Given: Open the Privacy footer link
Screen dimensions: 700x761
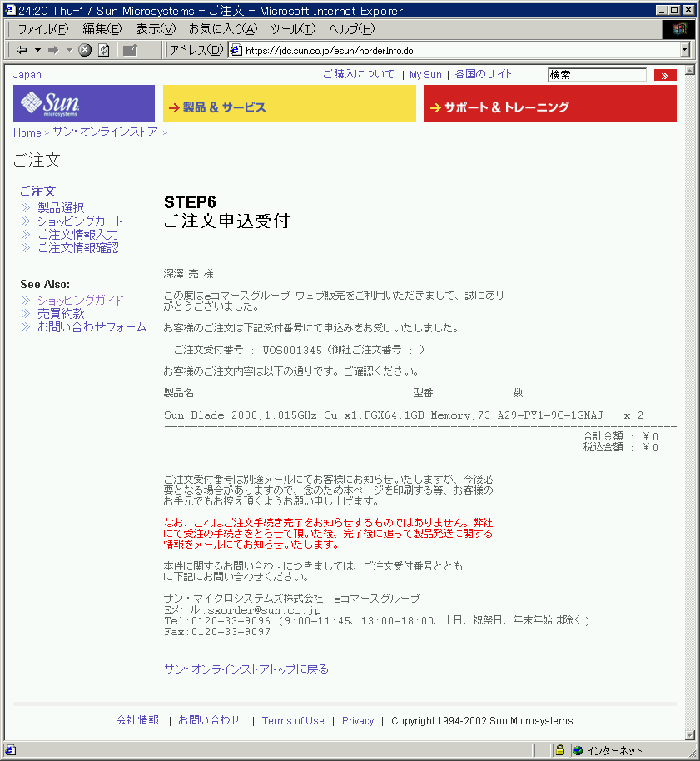Looking at the screenshot, I should pos(358,721).
